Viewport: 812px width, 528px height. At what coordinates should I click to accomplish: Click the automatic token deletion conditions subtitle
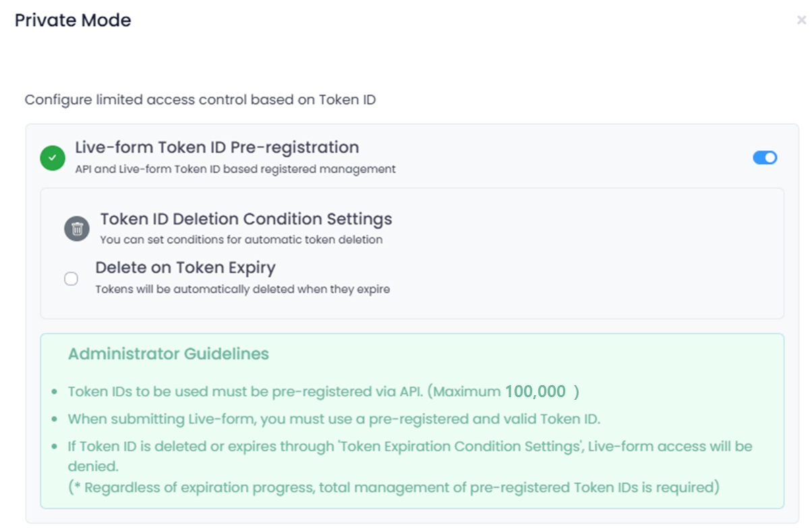coord(241,239)
